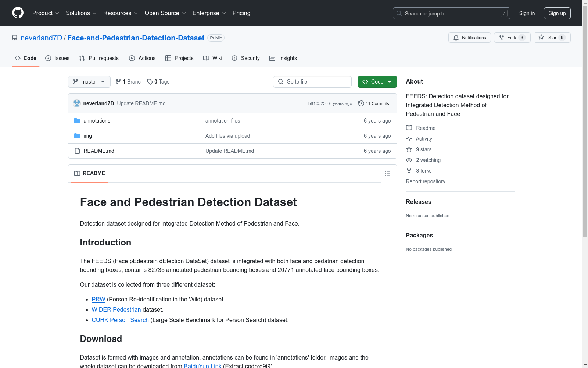Image resolution: width=588 pixels, height=368 pixels.
Task: Click the Go to file search field
Action: (312, 82)
